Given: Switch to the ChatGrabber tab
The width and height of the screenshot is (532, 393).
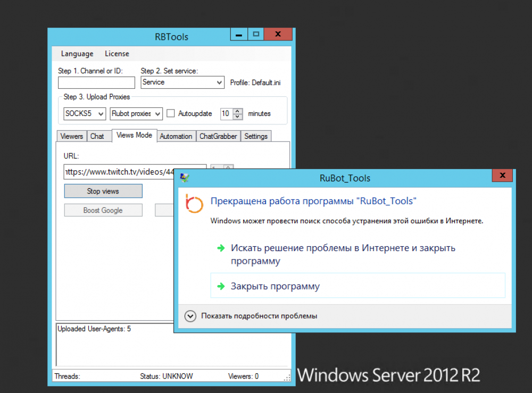Looking at the screenshot, I should (x=218, y=136).
